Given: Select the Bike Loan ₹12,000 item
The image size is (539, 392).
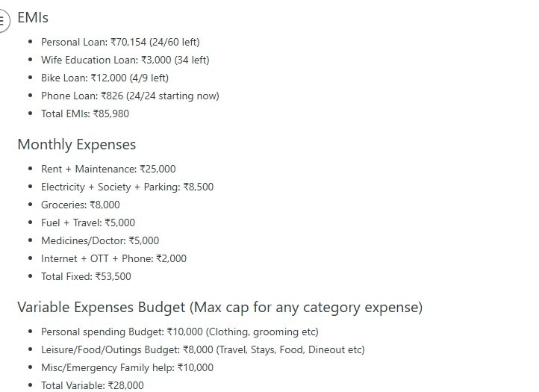Looking at the screenshot, I should click(x=105, y=78).
